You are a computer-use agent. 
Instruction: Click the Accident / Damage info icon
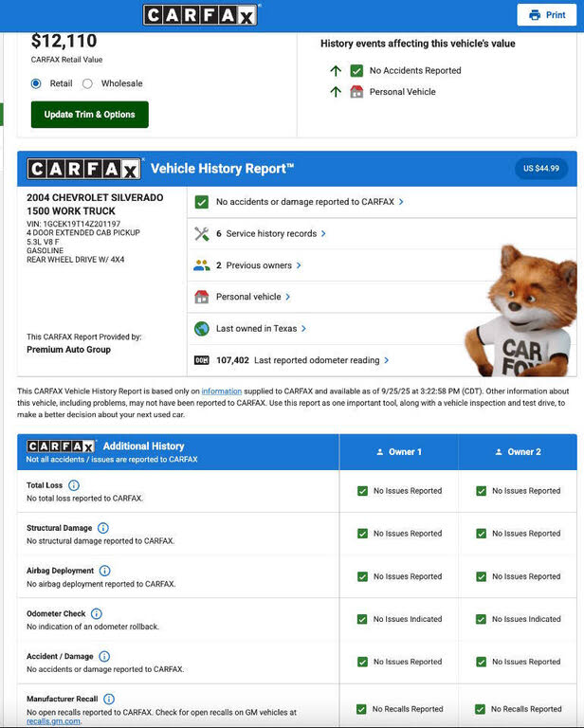click(104, 656)
